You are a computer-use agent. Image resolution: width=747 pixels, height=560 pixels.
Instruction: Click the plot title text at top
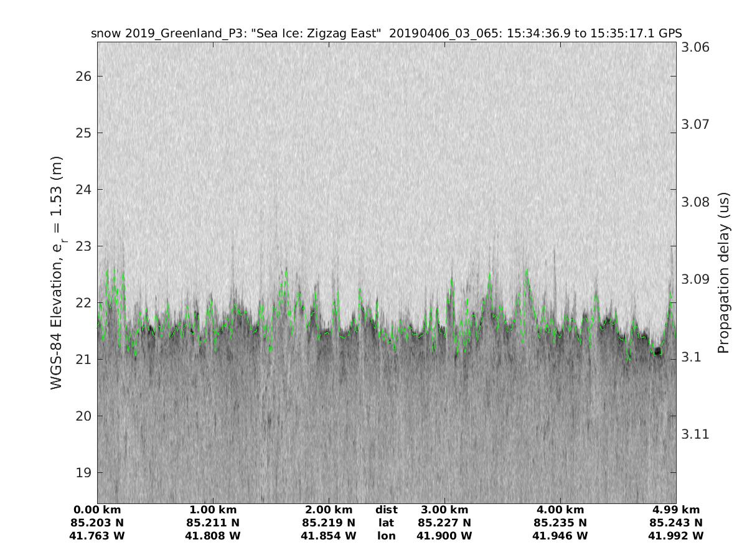tap(386, 34)
